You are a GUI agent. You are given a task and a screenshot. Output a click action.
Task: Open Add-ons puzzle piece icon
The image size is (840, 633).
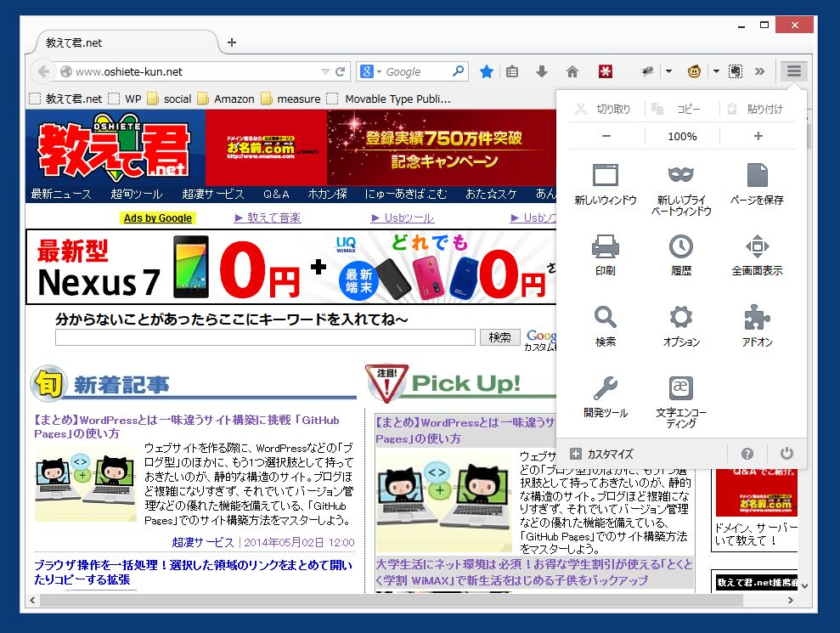pos(757,326)
